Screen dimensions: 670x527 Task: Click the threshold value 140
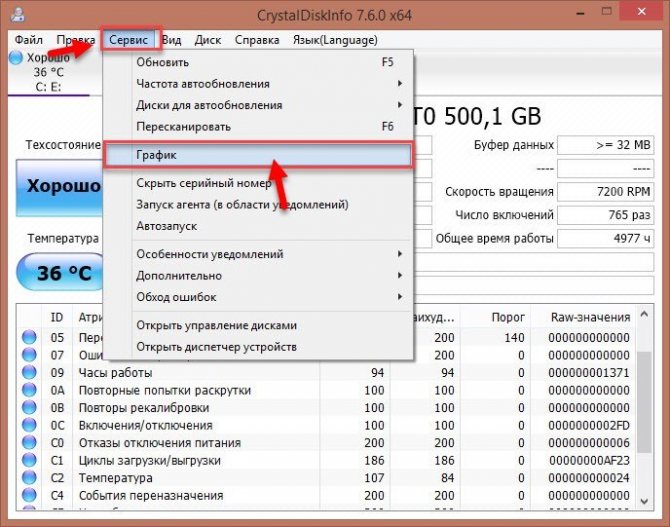(x=514, y=338)
